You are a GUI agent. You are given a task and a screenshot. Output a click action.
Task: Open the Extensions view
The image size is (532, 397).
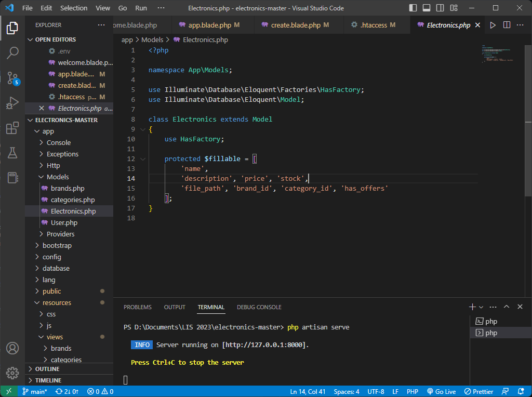(12, 128)
